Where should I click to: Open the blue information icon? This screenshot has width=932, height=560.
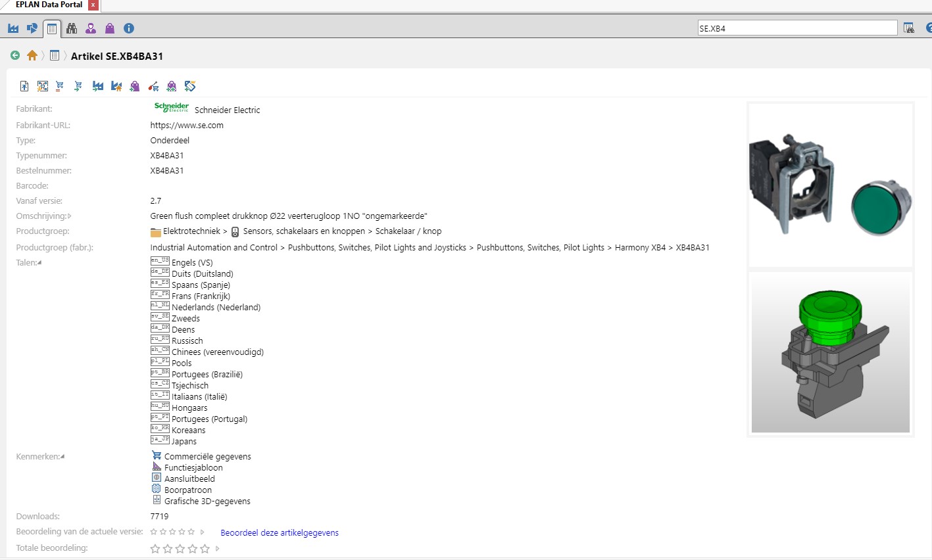(129, 28)
